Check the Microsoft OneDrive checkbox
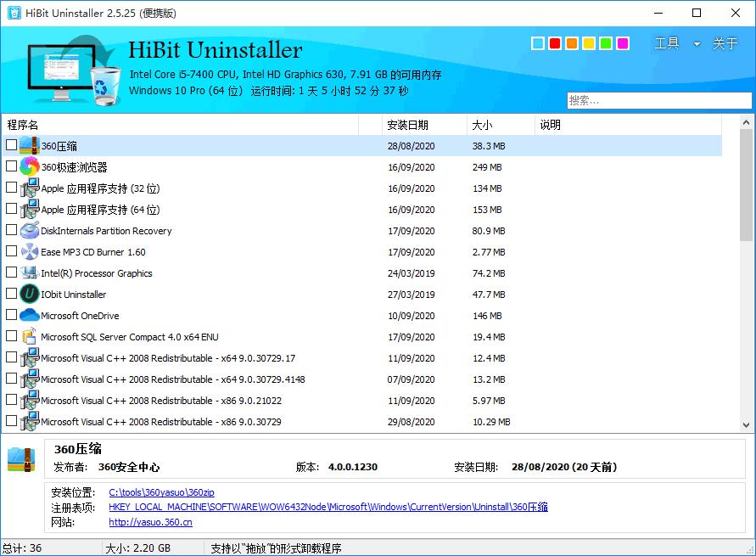This screenshot has width=756, height=556. click(12, 314)
